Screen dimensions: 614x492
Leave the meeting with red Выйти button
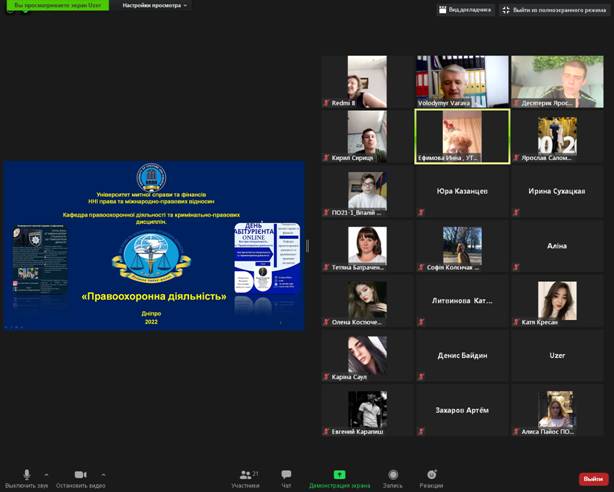tap(593, 479)
